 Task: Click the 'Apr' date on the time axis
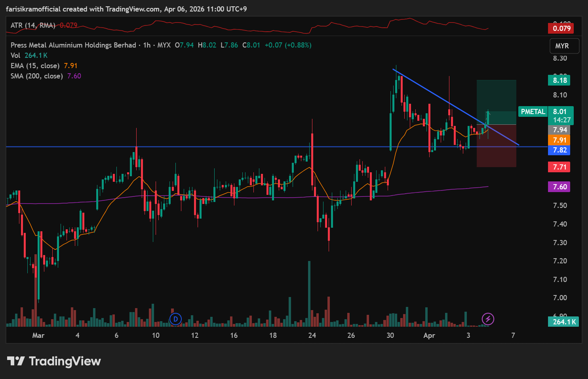[429, 335]
